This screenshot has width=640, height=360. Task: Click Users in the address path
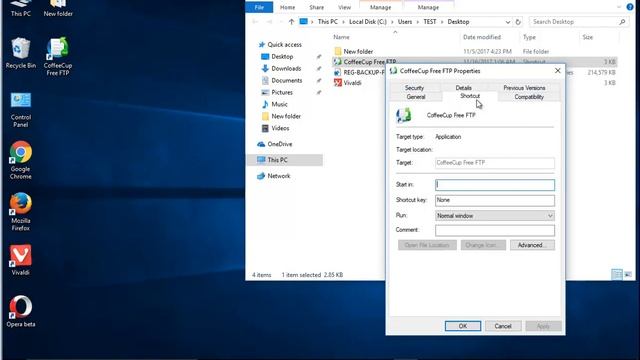405,22
